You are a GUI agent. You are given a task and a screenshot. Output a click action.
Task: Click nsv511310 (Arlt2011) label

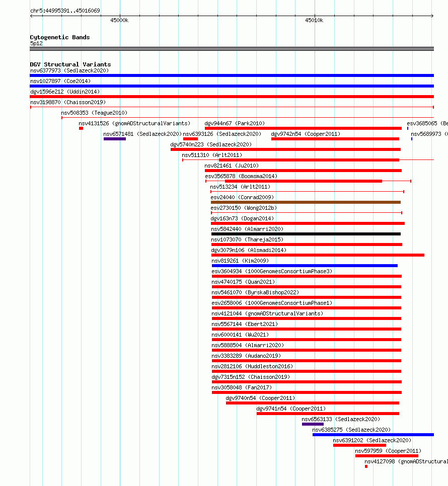pyautogui.click(x=212, y=154)
